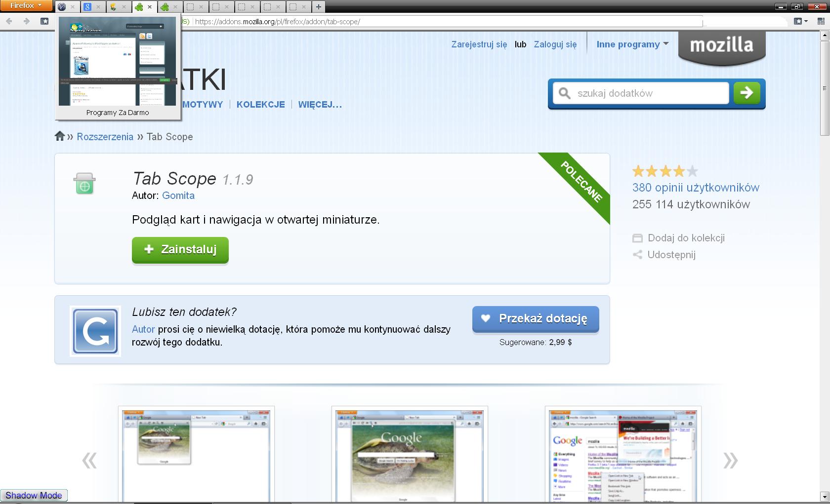Viewport: 830px width, 504px height.
Task: Close the active Tab Scope tab
Action: pos(150,7)
